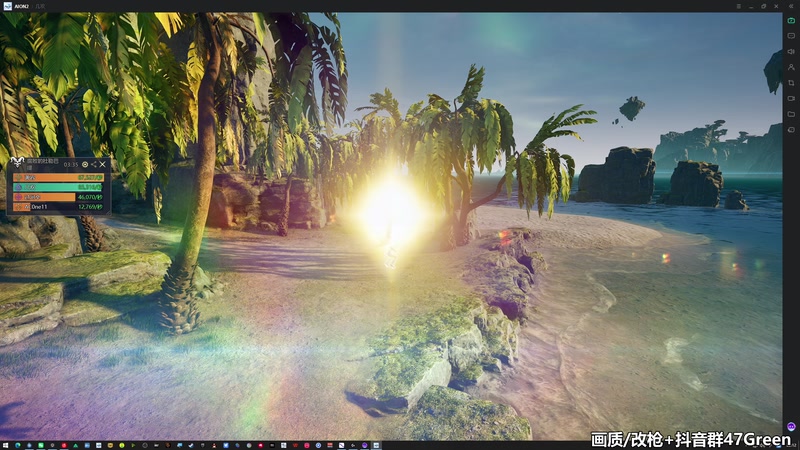Screen dimensions: 800x450
Task: Select the One11 player damage row
Action: (x=58, y=207)
